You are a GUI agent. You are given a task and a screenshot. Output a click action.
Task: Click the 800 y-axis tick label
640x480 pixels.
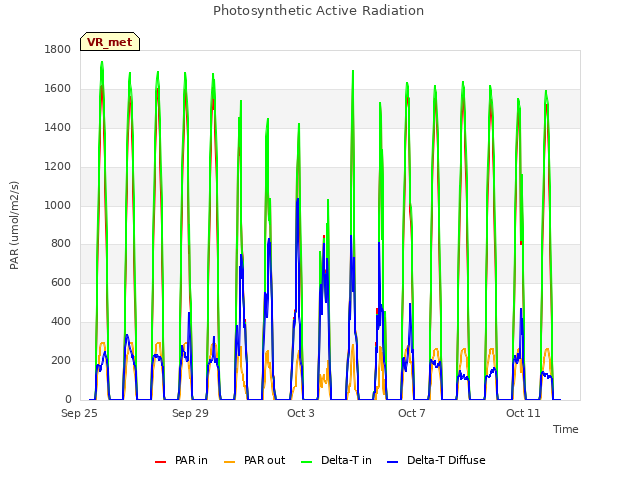tap(61, 244)
